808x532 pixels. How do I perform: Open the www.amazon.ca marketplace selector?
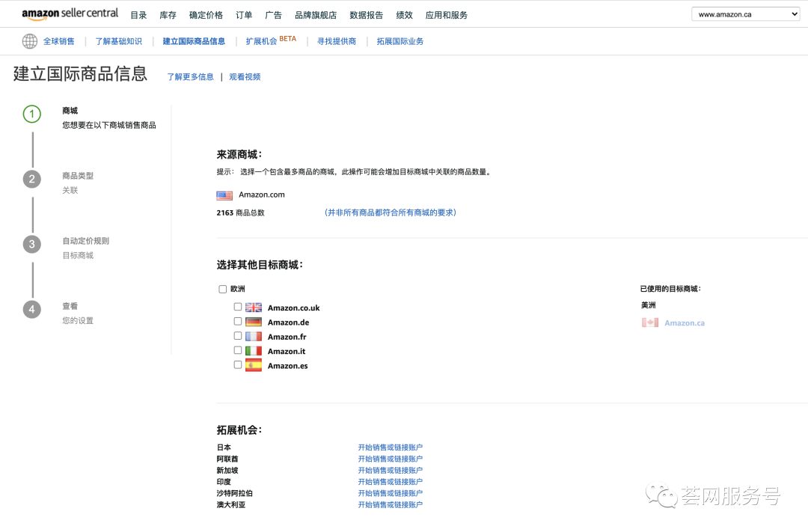coord(745,13)
